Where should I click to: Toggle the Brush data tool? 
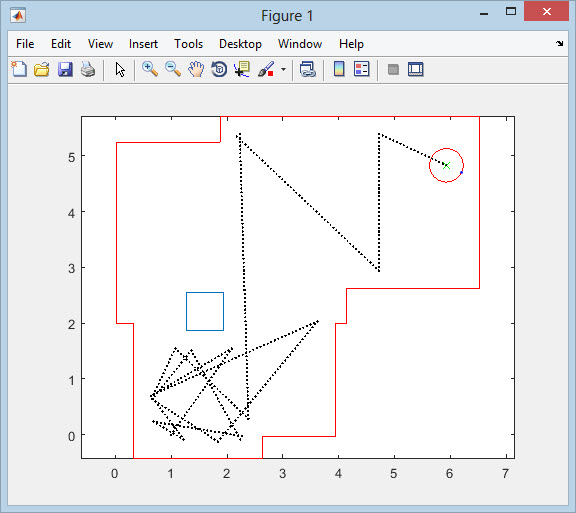click(266, 69)
